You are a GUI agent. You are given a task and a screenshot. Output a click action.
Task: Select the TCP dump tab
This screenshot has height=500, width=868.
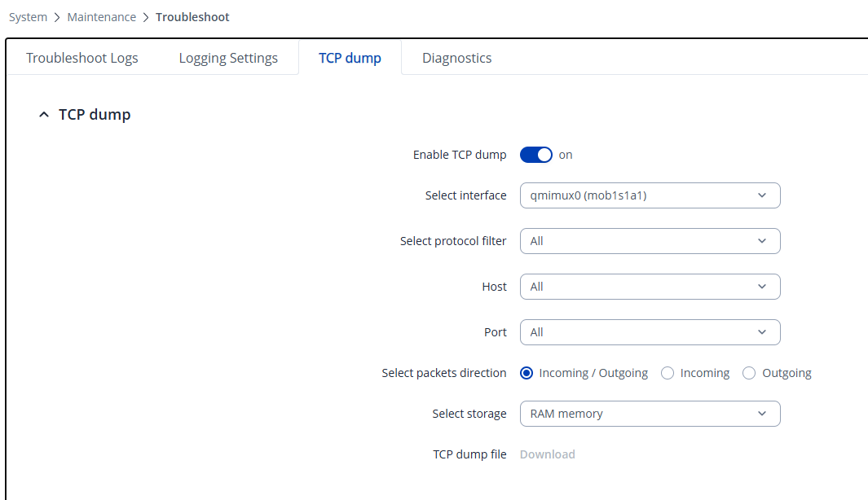click(350, 58)
